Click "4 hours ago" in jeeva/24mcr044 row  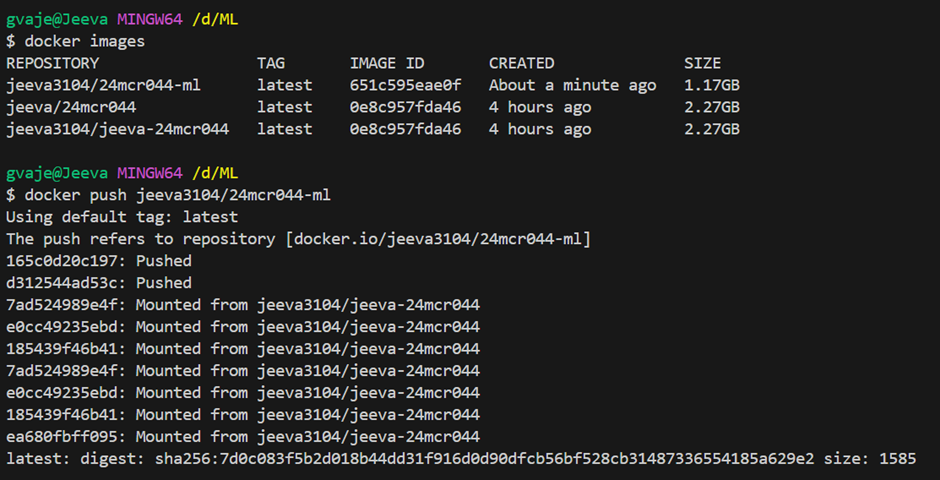pyautogui.click(x=540, y=107)
